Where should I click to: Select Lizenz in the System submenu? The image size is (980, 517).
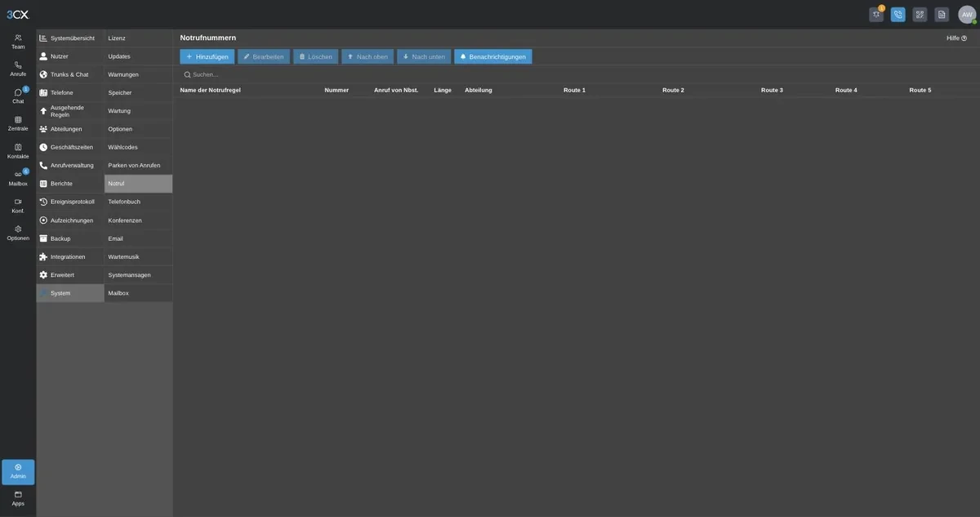pos(138,38)
